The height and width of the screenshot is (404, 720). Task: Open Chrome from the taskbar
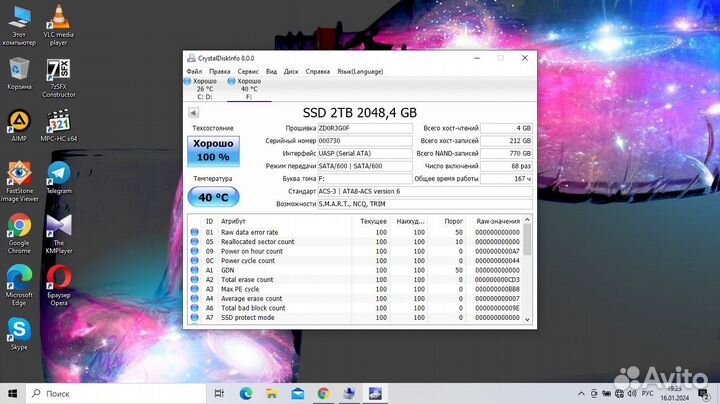pyautogui.click(x=323, y=393)
